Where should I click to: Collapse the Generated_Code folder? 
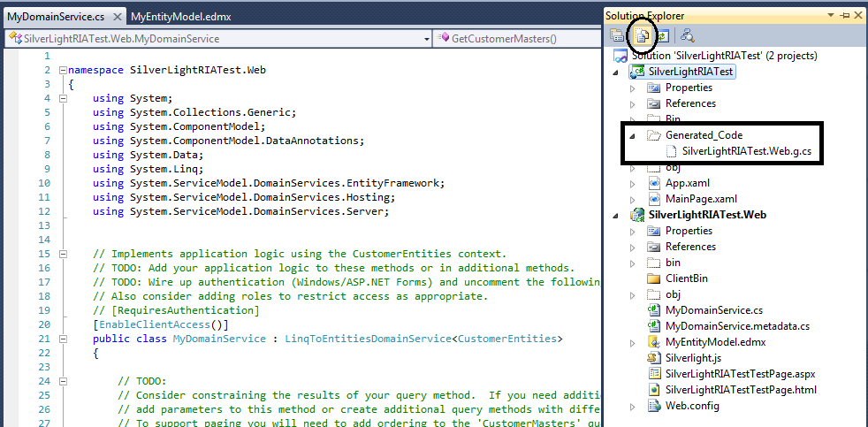633,135
